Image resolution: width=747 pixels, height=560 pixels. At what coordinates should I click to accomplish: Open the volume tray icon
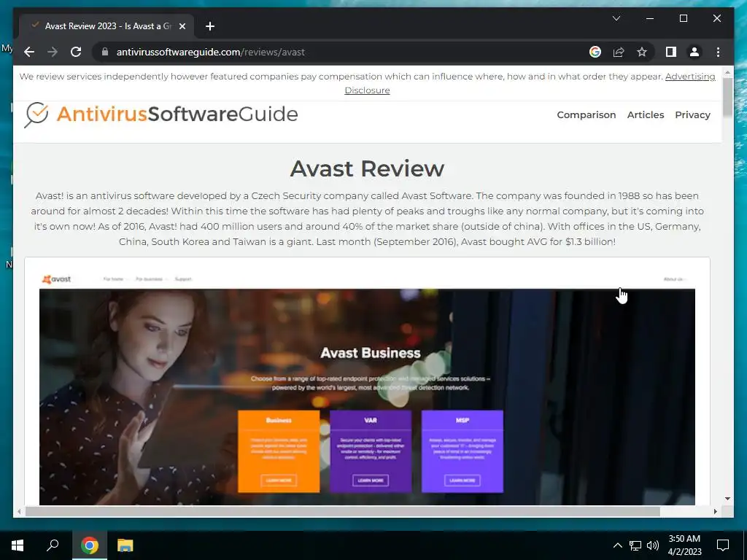(x=653, y=545)
